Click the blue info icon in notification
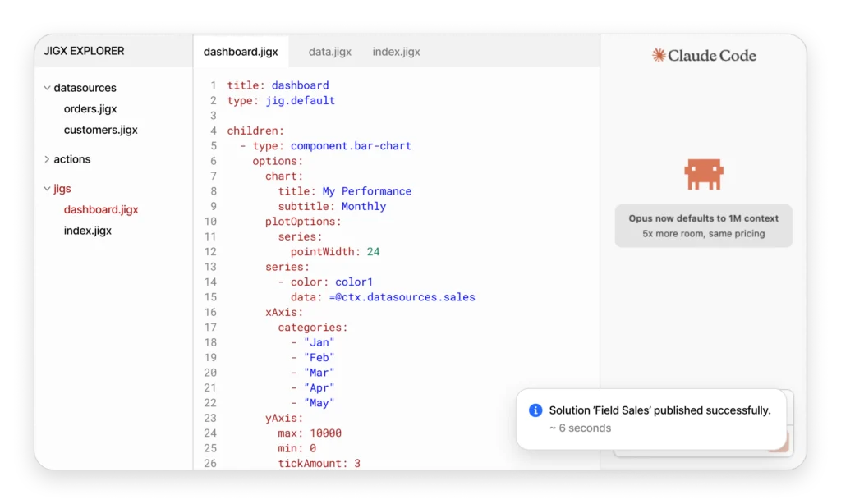Image resolution: width=841 pixels, height=504 pixels. [x=535, y=410]
